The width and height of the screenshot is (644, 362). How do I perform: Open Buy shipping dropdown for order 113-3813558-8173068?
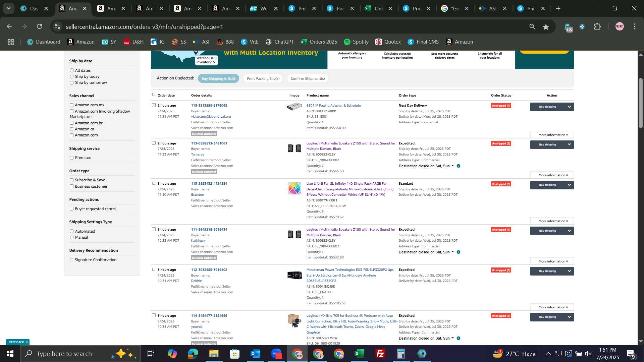pos(569,107)
